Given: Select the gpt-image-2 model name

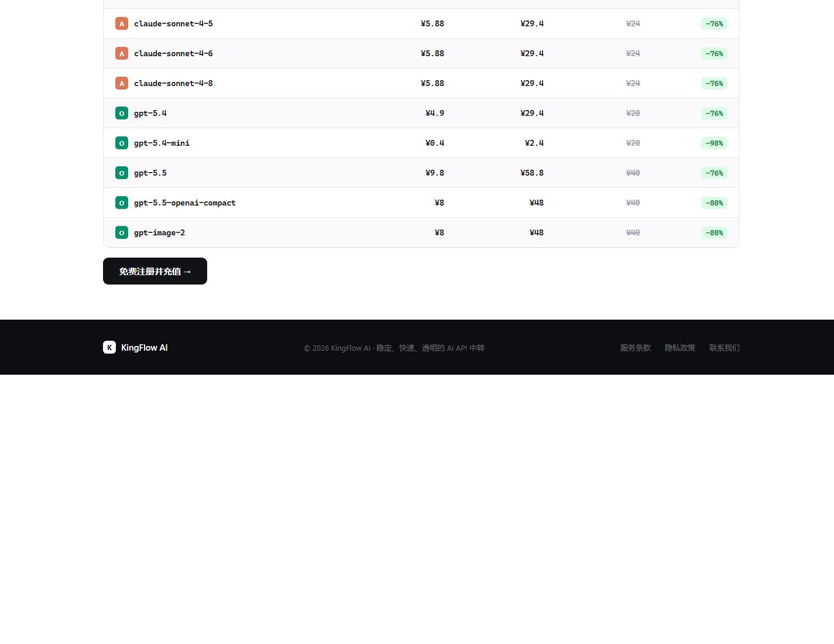Looking at the screenshot, I should pos(159,232).
